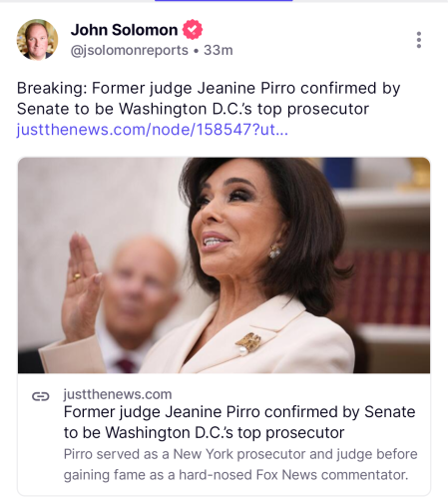Click the gold eagle brooch in the photo
This screenshot has height=499, width=448.
click(248, 342)
